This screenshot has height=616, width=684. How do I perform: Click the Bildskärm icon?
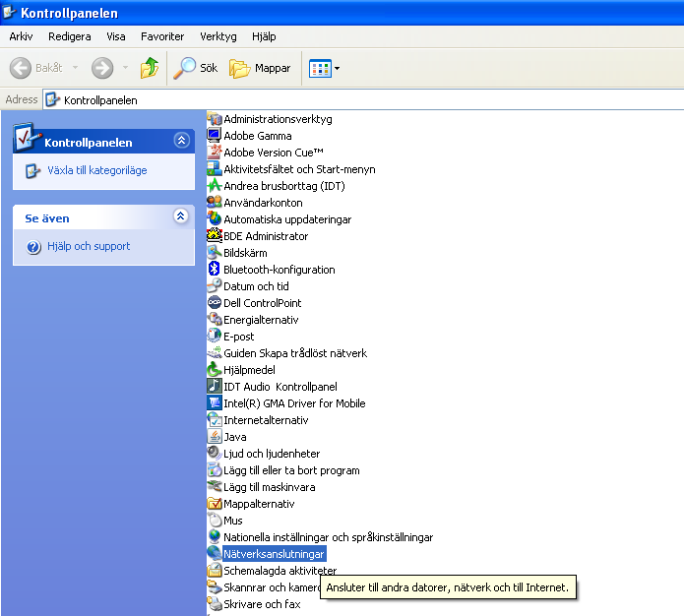pos(215,253)
